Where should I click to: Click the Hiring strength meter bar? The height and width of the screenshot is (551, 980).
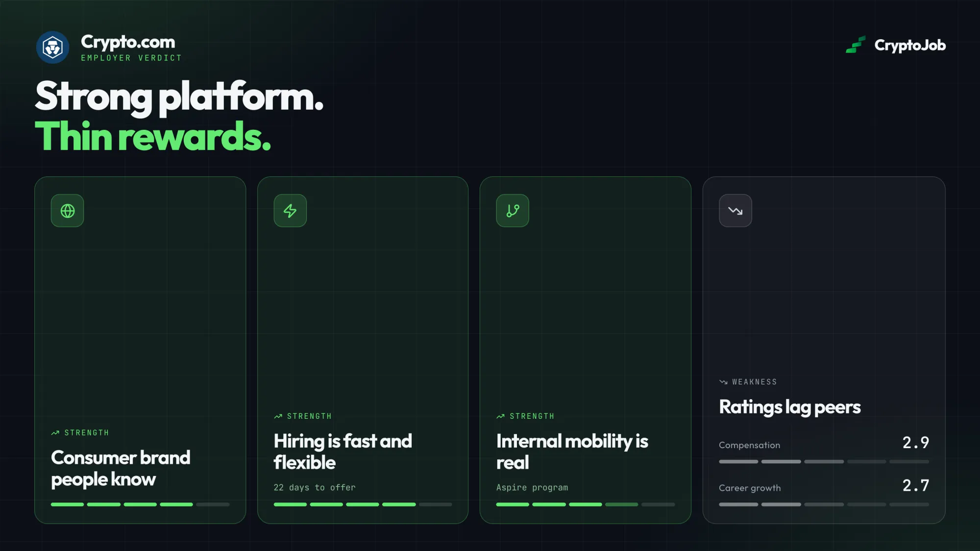click(x=363, y=504)
